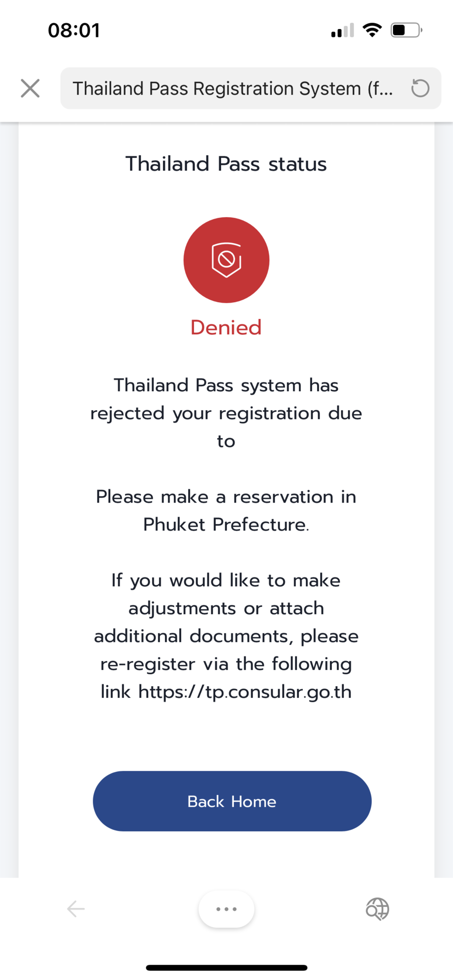Image resolution: width=453 pixels, height=980 pixels.
Task: Go back using the bottom arrow
Action: pyautogui.click(x=76, y=909)
